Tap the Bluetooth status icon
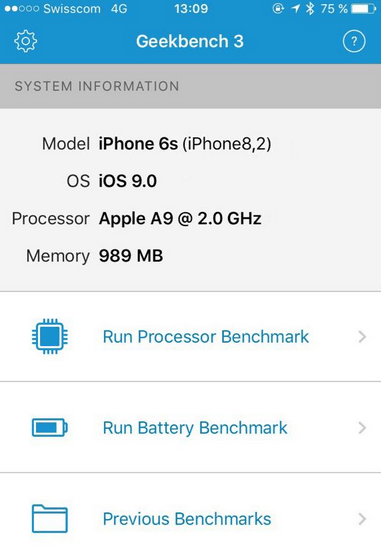This screenshot has height=556, width=381. click(310, 9)
